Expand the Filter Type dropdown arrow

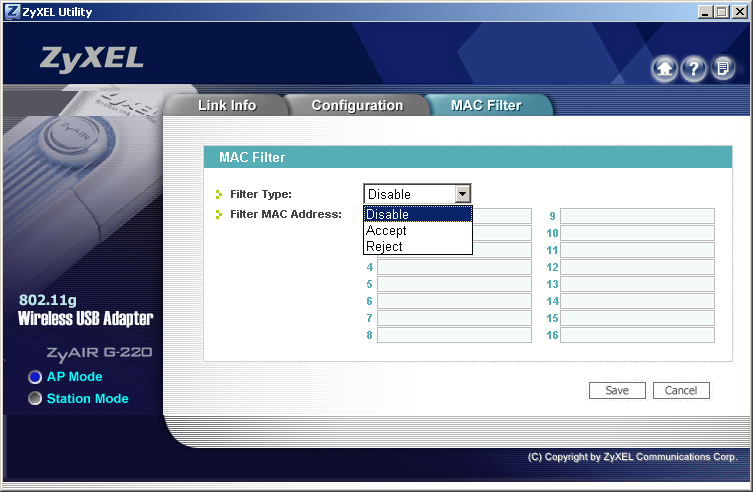(x=462, y=194)
